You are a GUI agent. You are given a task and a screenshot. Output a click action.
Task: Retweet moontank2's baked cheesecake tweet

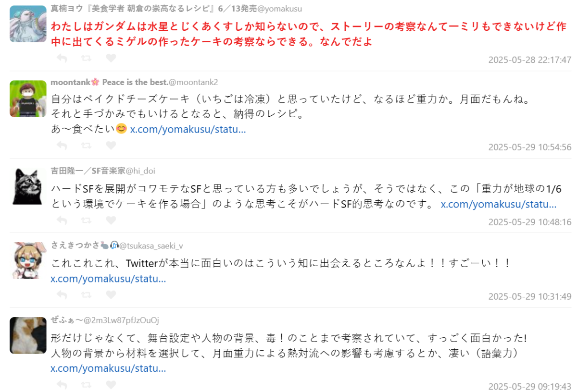[x=86, y=145]
